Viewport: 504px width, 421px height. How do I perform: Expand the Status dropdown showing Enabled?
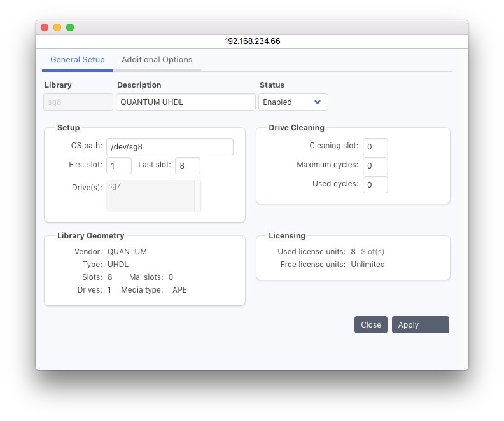(293, 102)
